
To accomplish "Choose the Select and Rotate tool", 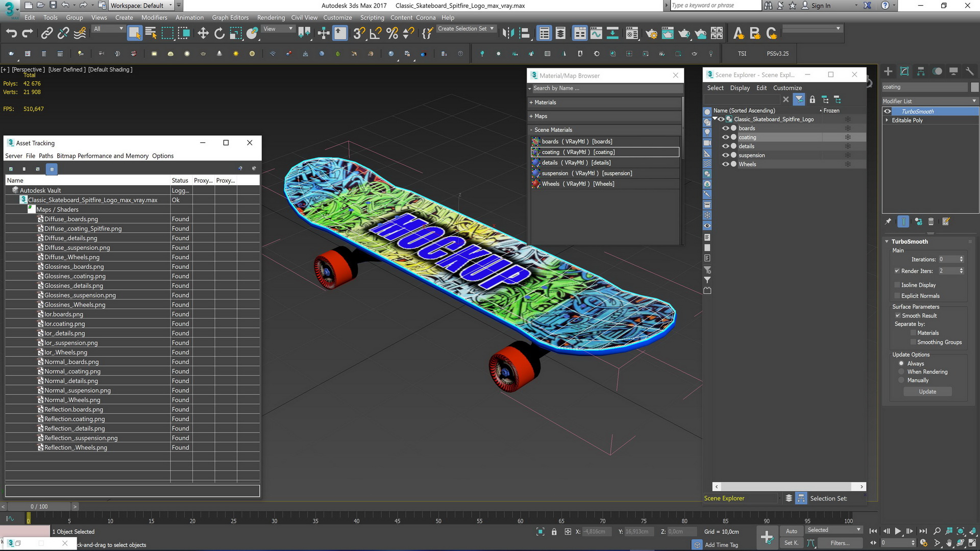I will (x=219, y=33).
